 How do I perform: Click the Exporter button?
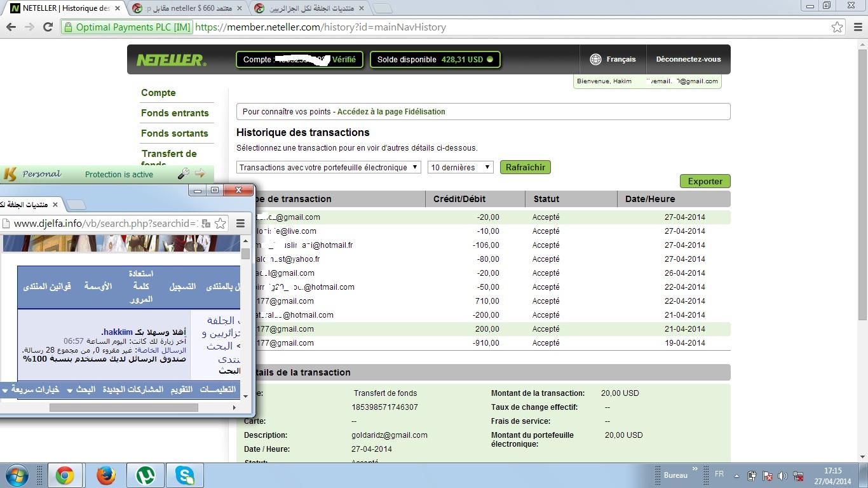[705, 181]
